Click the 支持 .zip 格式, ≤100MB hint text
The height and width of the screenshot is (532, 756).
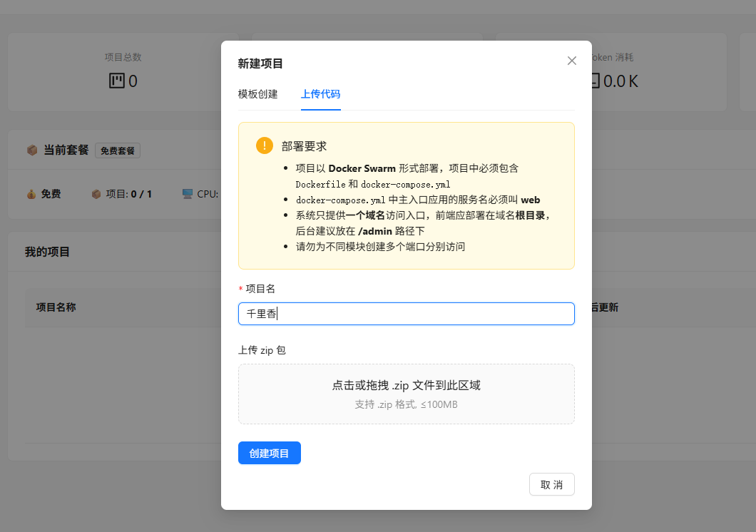407,405
